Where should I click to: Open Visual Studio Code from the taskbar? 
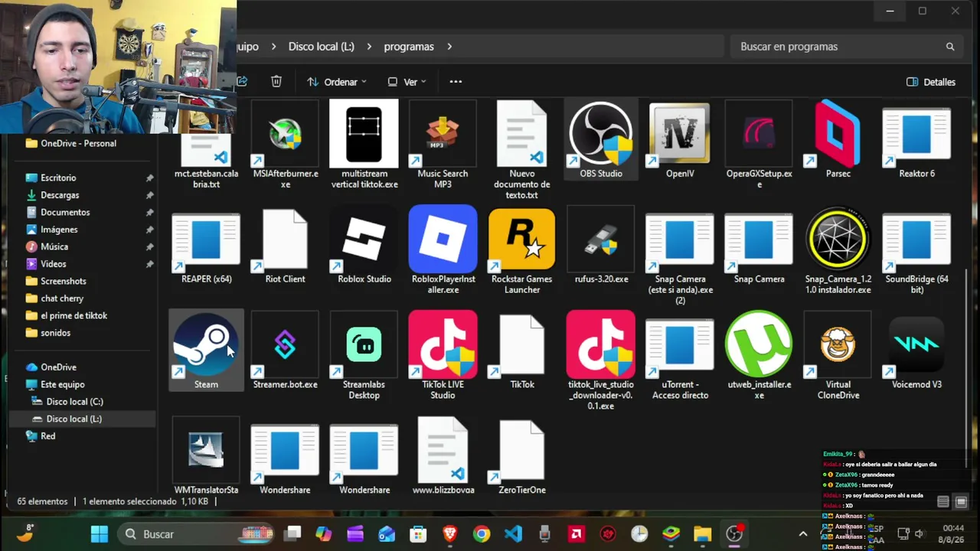click(x=513, y=534)
